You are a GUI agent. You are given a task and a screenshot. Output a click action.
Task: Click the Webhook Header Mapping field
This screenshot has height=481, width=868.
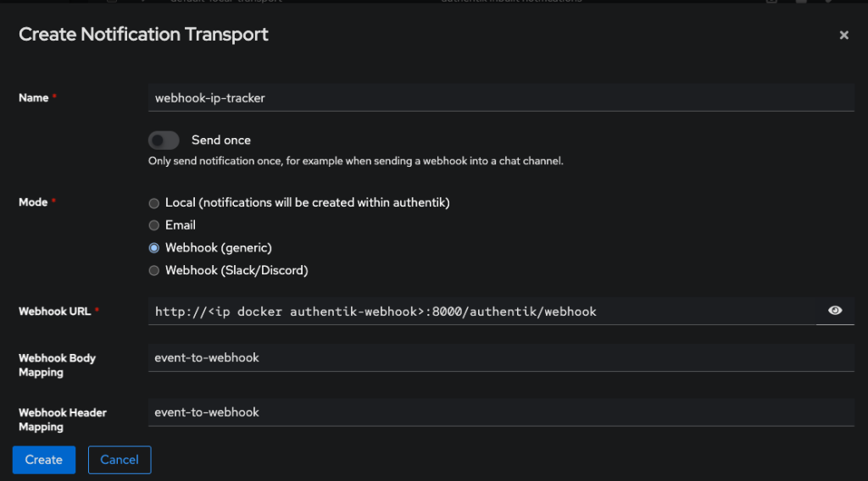coord(500,412)
